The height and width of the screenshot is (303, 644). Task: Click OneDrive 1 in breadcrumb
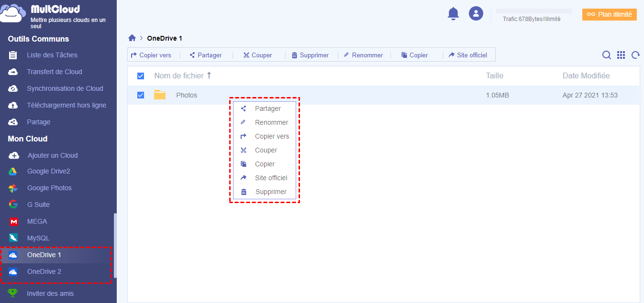click(x=165, y=38)
